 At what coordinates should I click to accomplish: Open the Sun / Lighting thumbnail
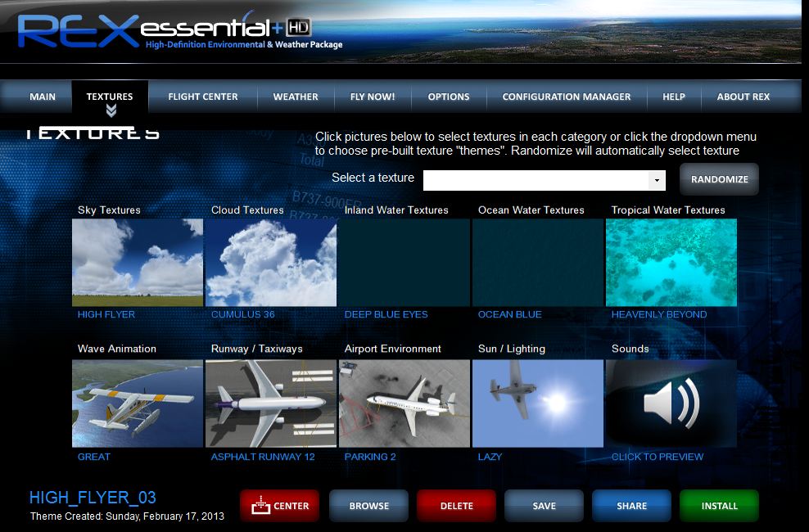[x=538, y=404]
